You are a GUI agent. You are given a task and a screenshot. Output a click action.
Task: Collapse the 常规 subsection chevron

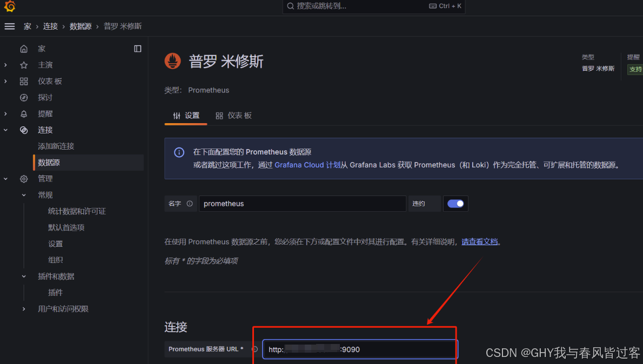click(x=24, y=195)
